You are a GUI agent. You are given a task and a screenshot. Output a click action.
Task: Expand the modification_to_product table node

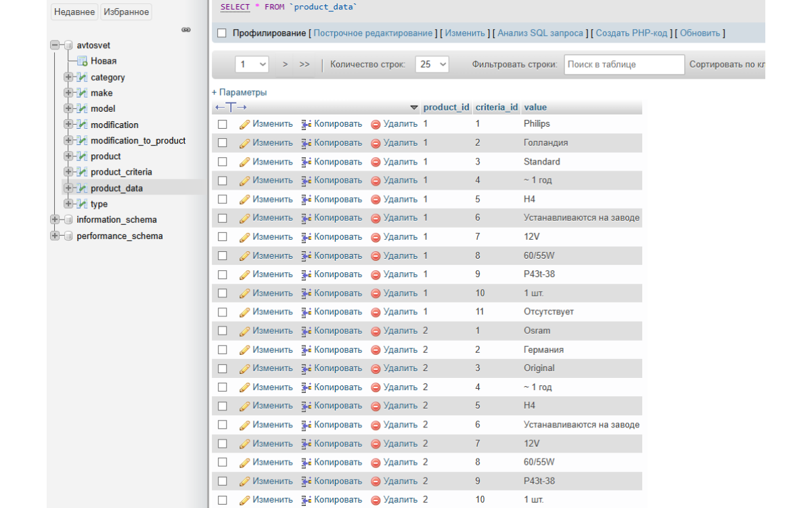point(68,141)
